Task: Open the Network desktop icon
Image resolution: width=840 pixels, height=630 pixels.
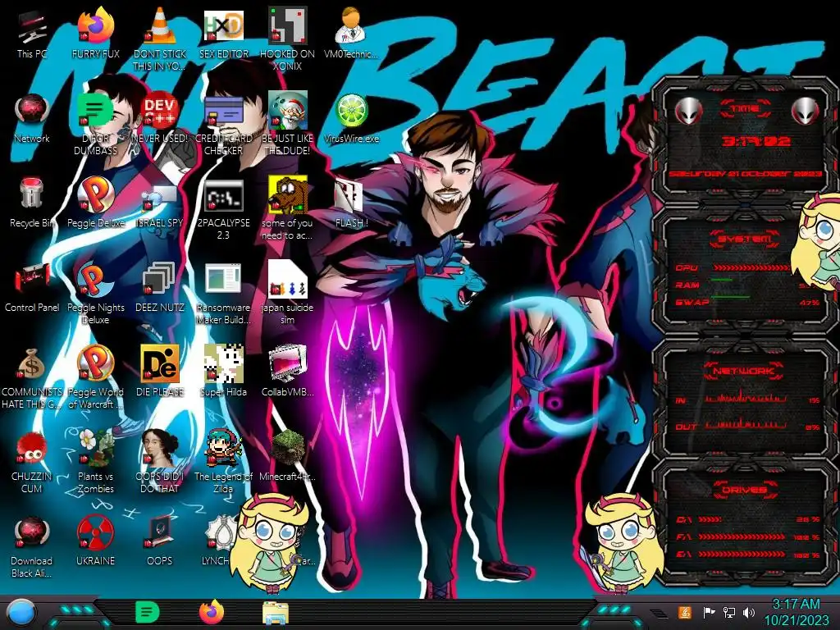Action: [x=32, y=111]
